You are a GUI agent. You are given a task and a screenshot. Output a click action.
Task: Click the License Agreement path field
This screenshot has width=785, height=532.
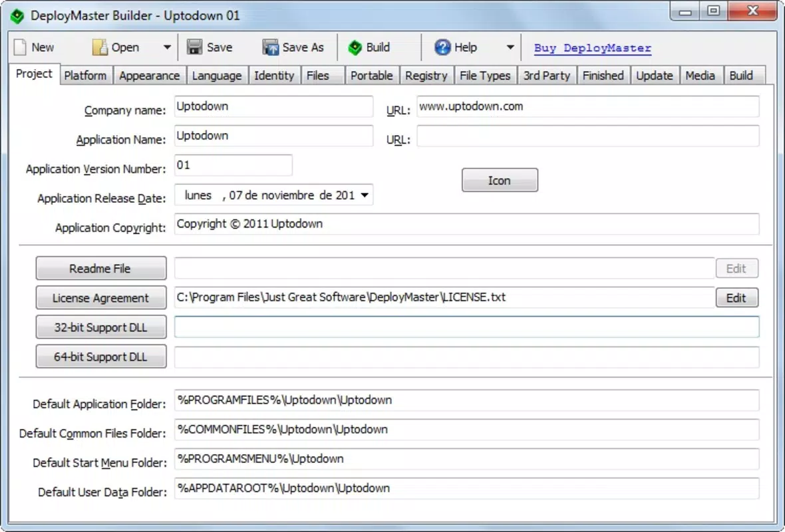coord(444,298)
